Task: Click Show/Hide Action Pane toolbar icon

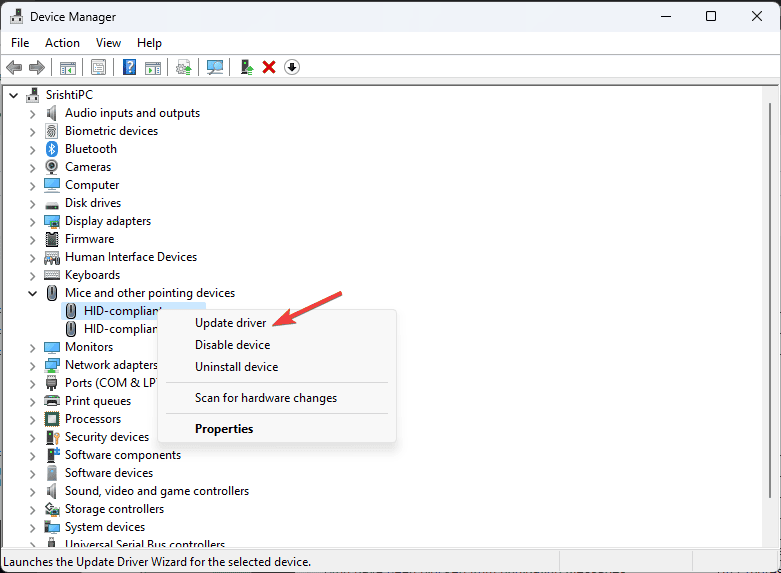Action: (x=153, y=67)
